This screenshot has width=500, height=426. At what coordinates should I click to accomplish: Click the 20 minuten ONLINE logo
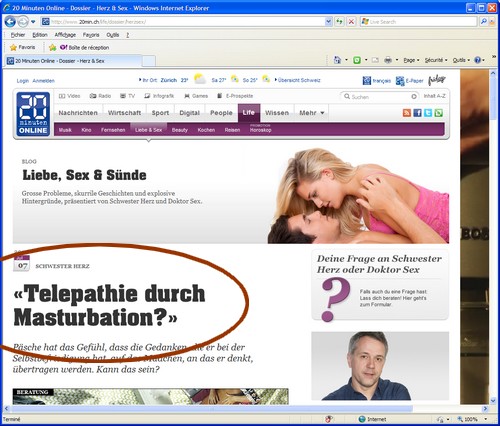33,114
